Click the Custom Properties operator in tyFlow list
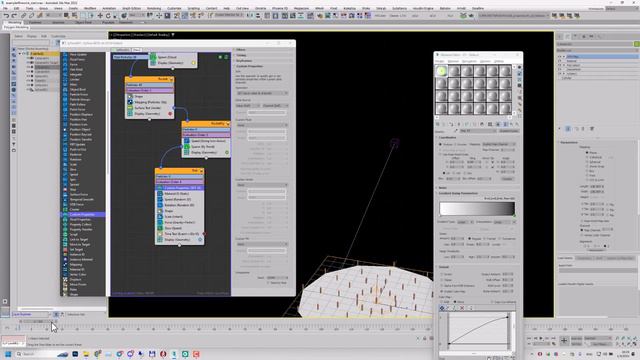The height and width of the screenshot is (360, 640). (82, 214)
